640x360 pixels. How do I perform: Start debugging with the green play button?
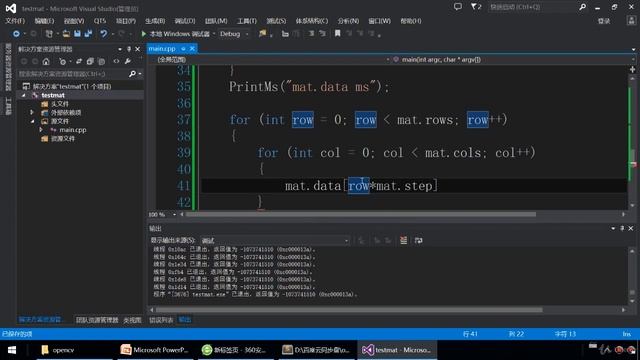click(143, 34)
